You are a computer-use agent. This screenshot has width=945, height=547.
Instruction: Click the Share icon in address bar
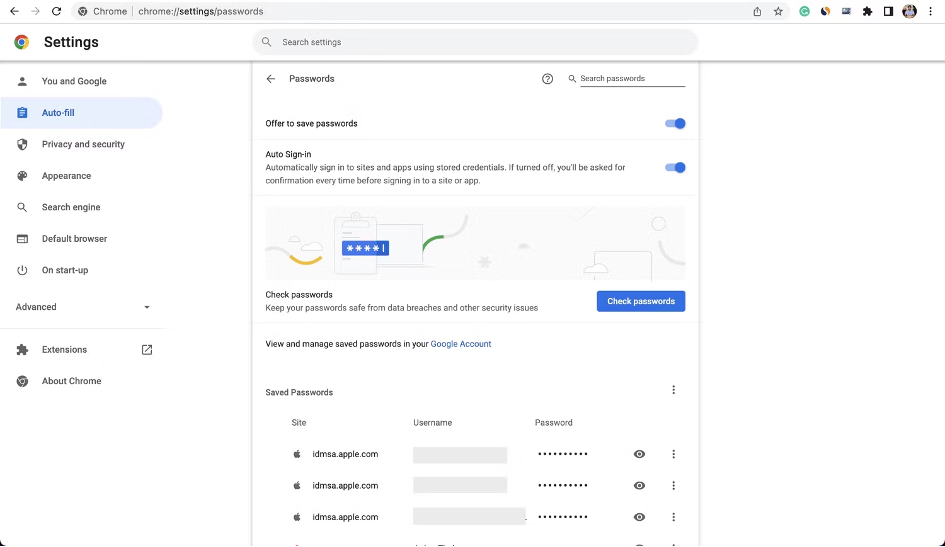point(757,11)
